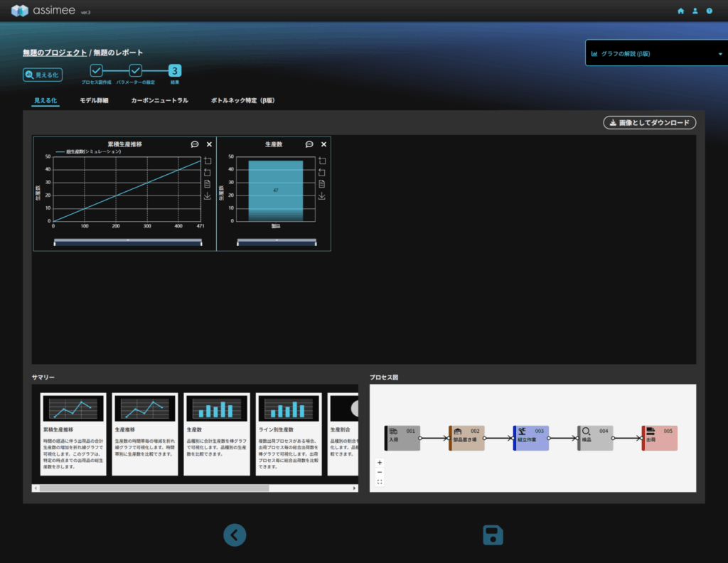Click 画像としてダウンロード button
This screenshot has height=563, width=728.
coord(649,123)
